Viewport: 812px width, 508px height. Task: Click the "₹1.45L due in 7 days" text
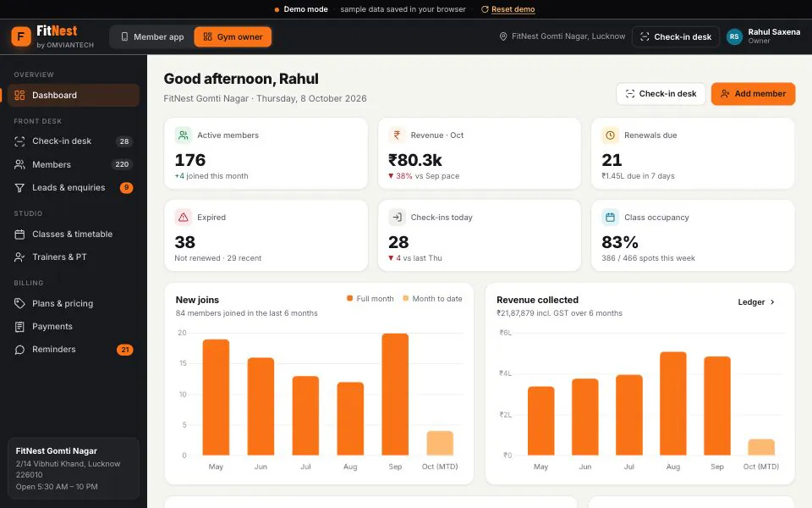[638, 176]
